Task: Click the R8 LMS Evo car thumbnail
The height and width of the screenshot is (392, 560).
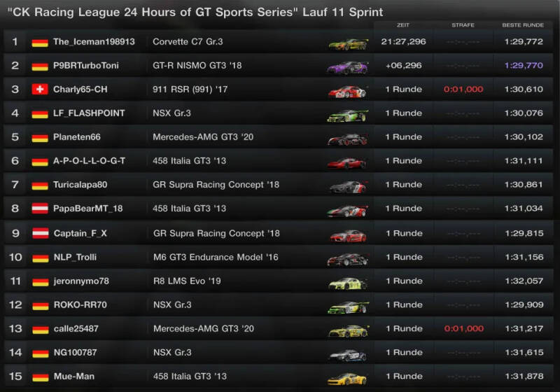Action: (x=348, y=283)
